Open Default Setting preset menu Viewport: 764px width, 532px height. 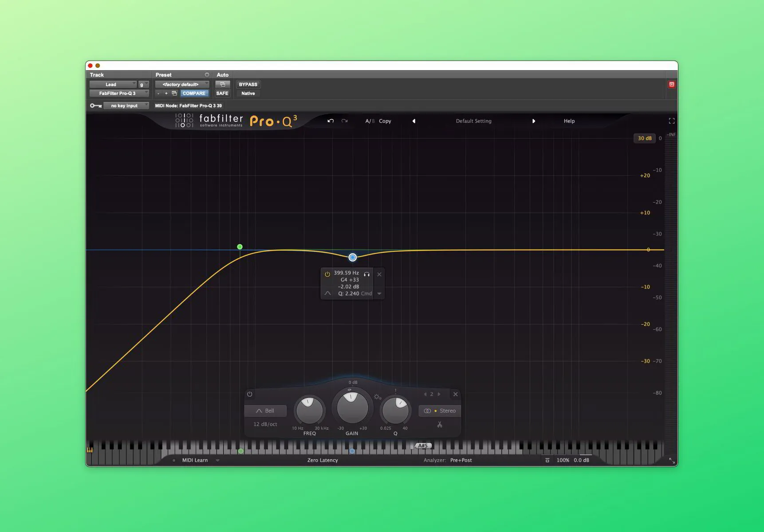pos(474,121)
